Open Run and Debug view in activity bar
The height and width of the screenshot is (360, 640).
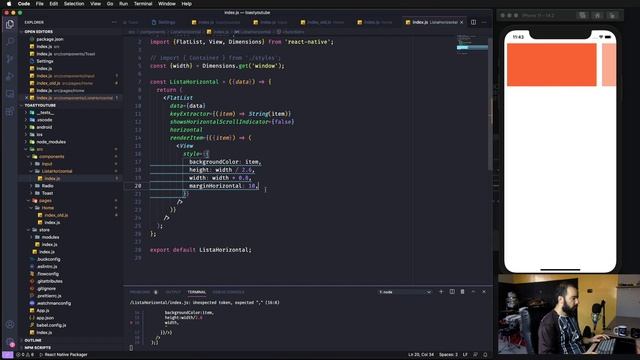click(x=10, y=76)
